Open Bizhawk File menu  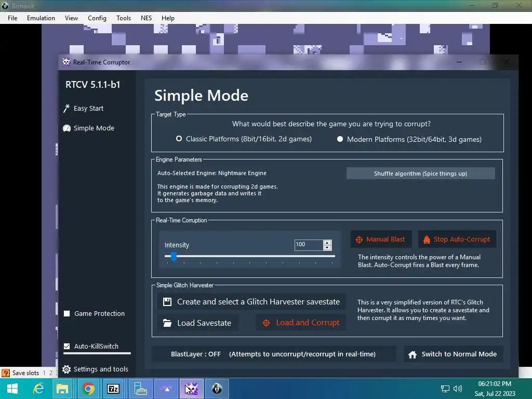point(12,18)
